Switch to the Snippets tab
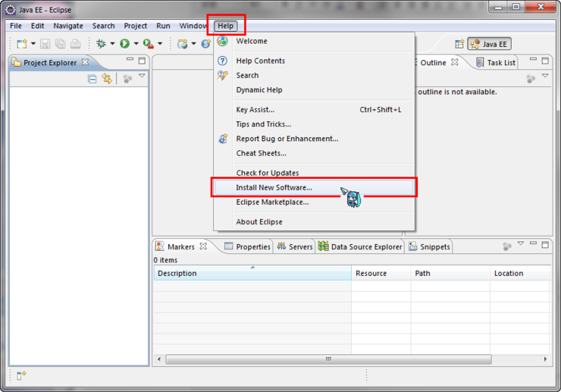Screen dimensions: 561x392 (429, 246)
